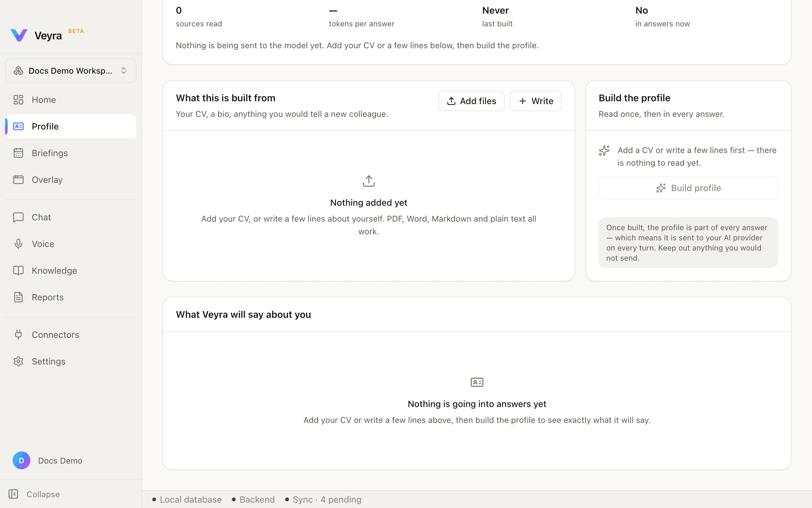The width and height of the screenshot is (812, 508).
Task: Click the Build profile button
Action: click(x=688, y=188)
